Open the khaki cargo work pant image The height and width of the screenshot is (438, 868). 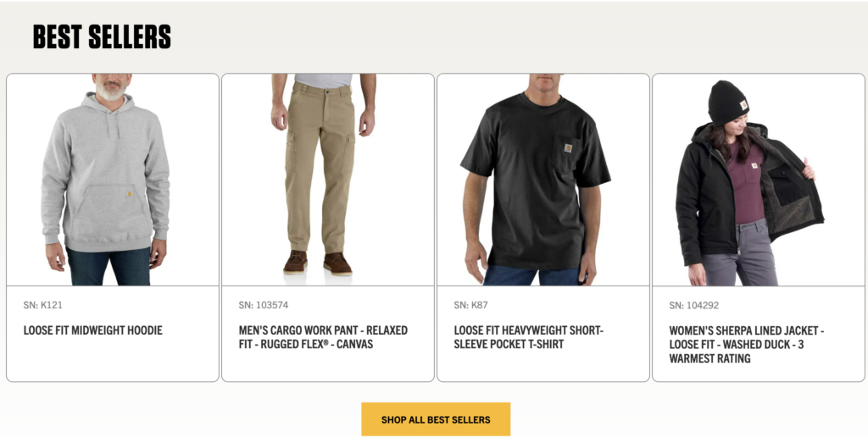click(328, 180)
